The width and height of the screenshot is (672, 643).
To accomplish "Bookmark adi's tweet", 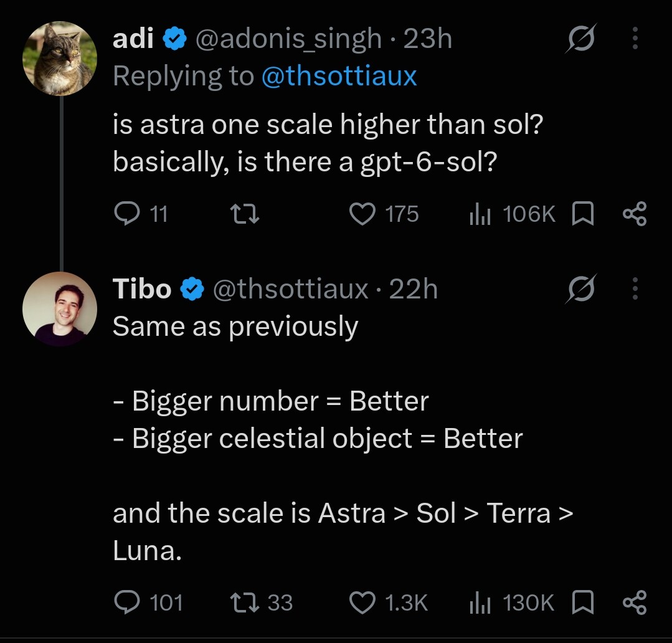I will [583, 214].
